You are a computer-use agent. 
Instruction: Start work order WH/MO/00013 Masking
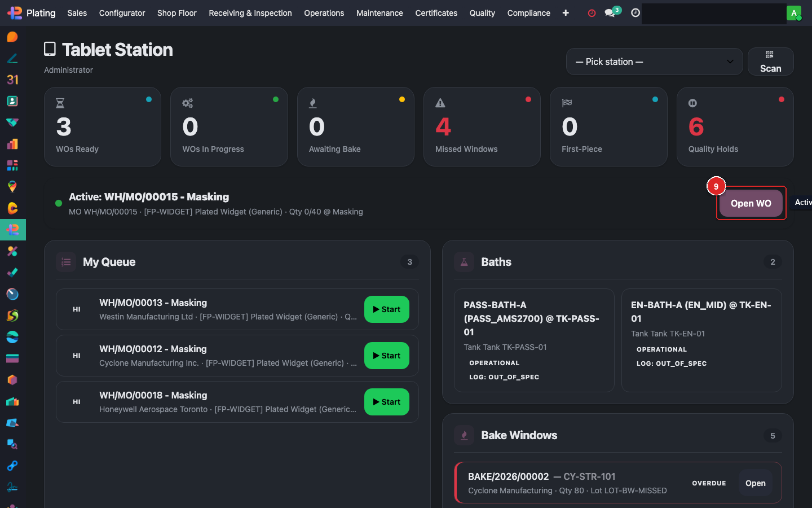386,309
